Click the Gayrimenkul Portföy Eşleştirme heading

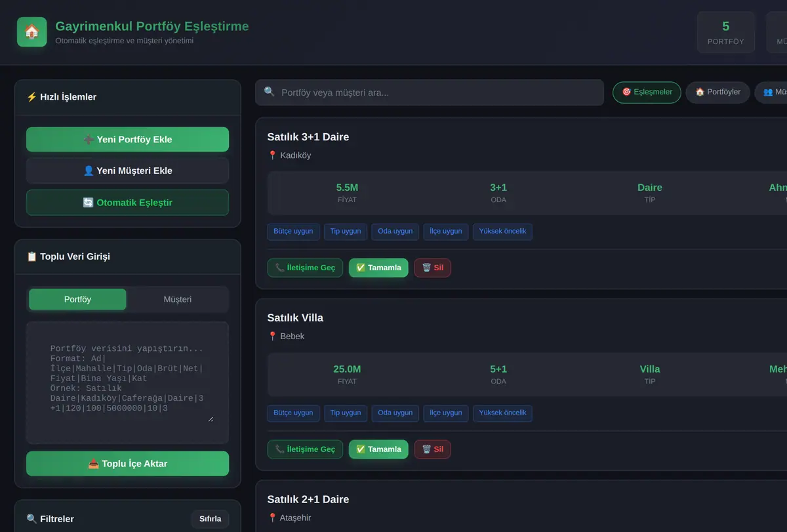coord(152,26)
